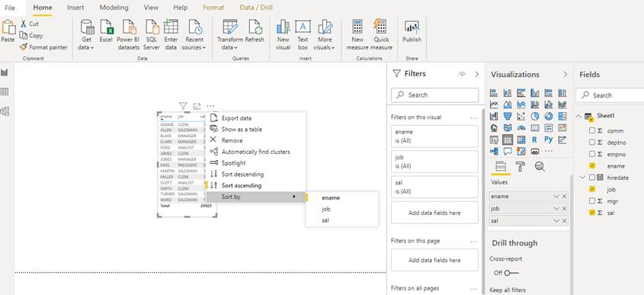Collapse the Visualizations pane with chevron
The width and height of the screenshot is (644, 295).
coord(566,75)
